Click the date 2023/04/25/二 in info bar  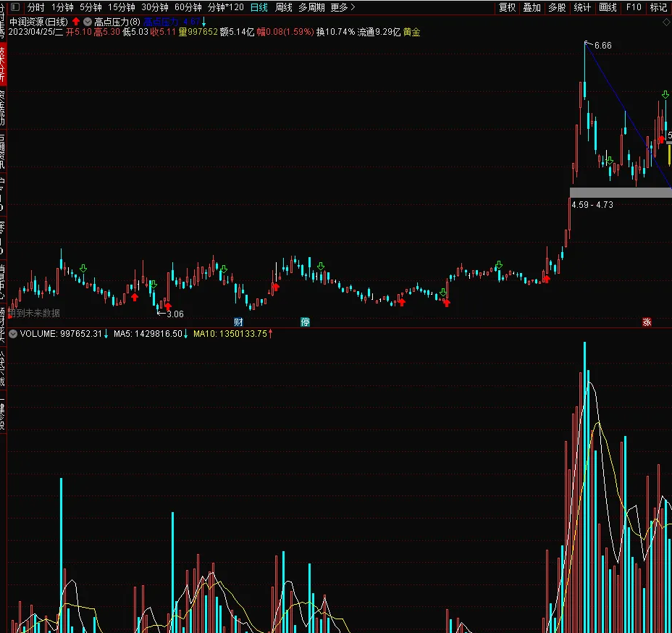35,32
